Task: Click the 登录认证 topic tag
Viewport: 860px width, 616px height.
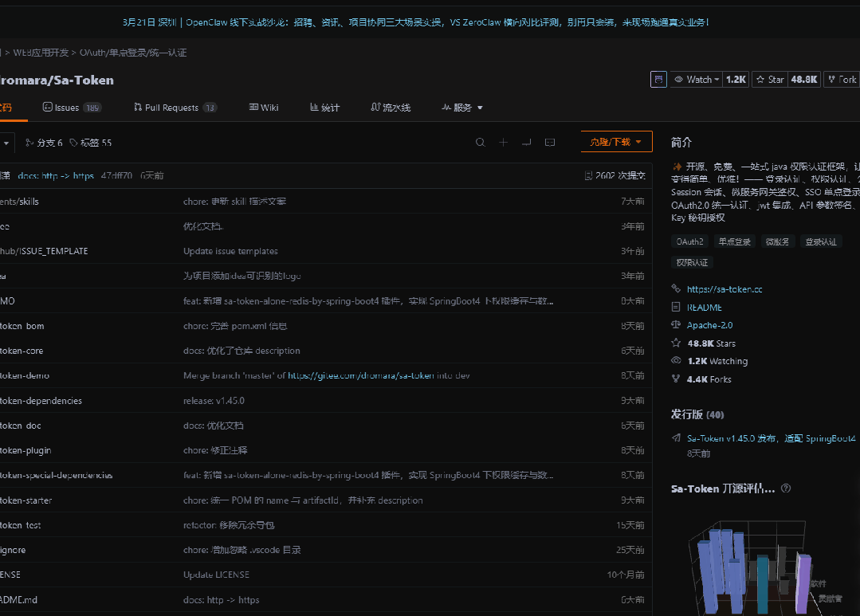Action: pos(820,241)
